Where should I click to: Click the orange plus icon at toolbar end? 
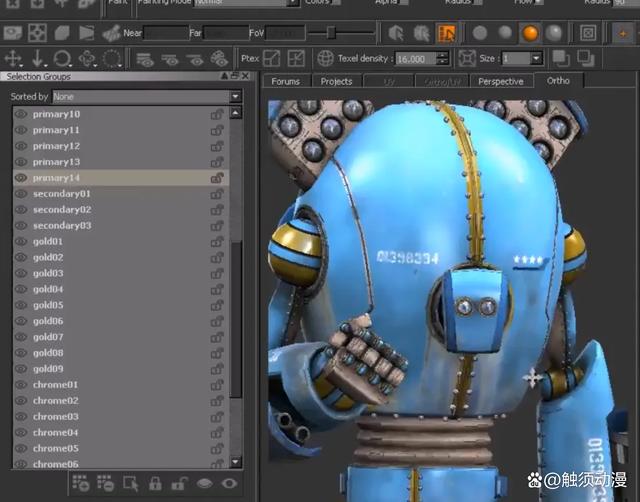[x=623, y=33]
